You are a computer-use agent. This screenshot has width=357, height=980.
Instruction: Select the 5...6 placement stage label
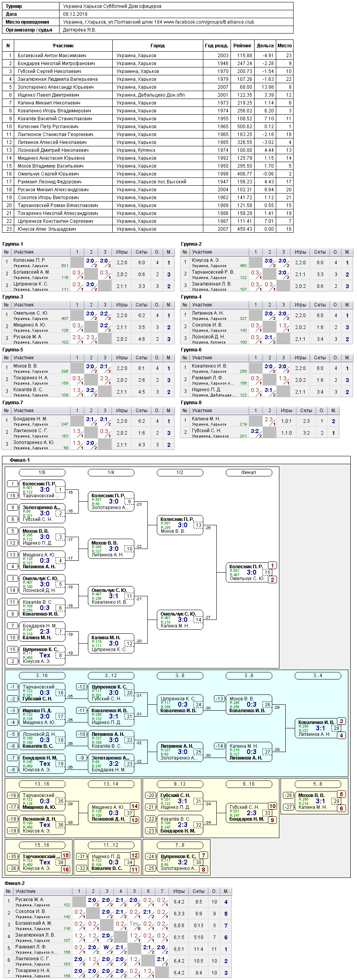tap(318, 784)
